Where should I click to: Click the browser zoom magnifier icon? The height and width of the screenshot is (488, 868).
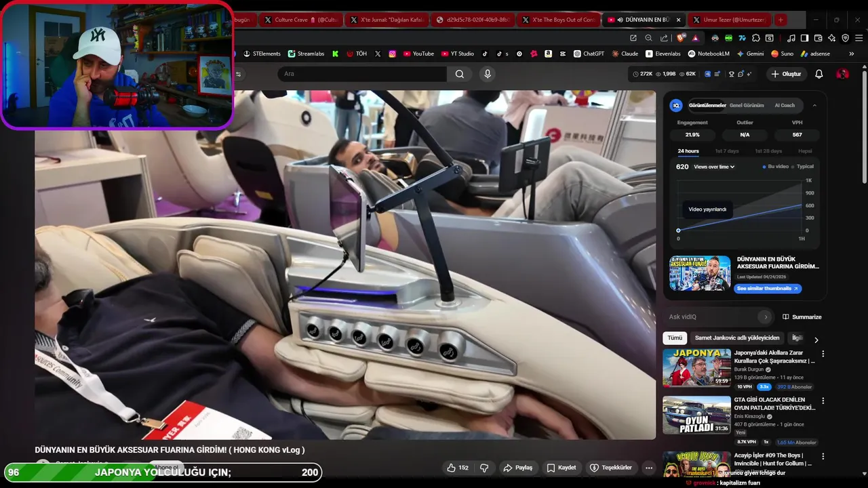pos(648,38)
